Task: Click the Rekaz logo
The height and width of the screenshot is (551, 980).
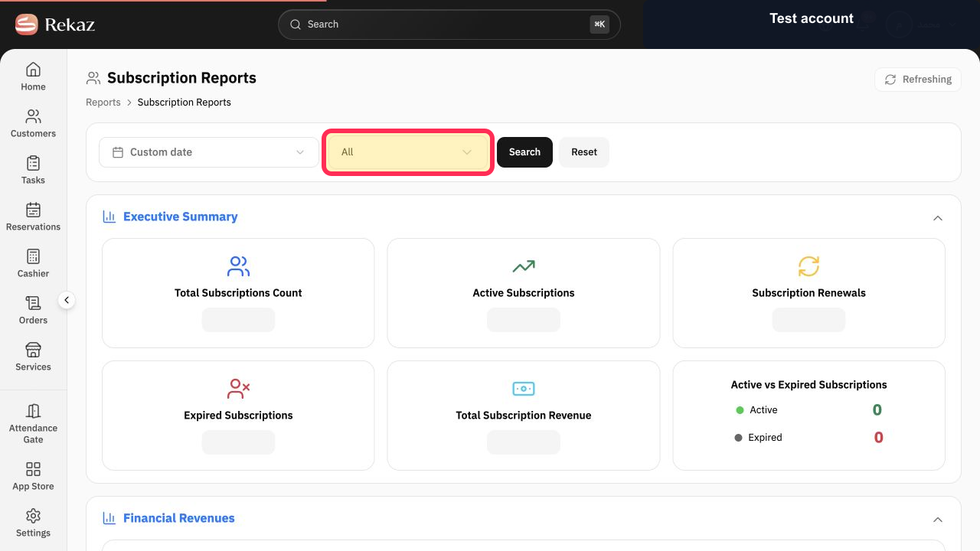Action: [55, 24]
